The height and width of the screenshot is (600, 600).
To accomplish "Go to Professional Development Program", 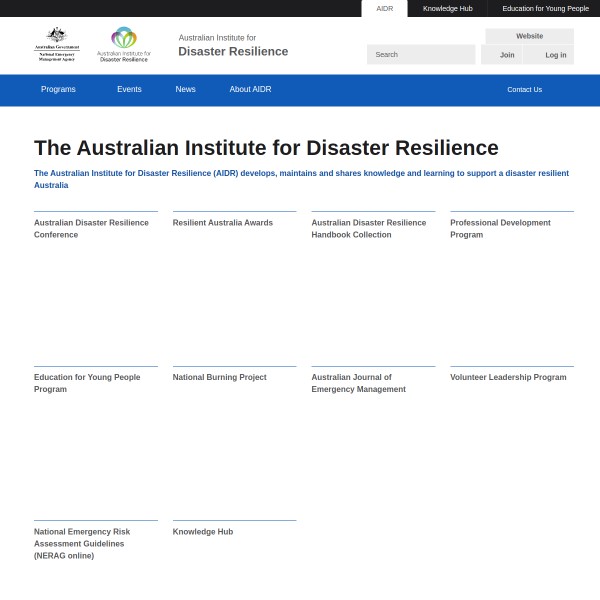I will coord(500,228).
